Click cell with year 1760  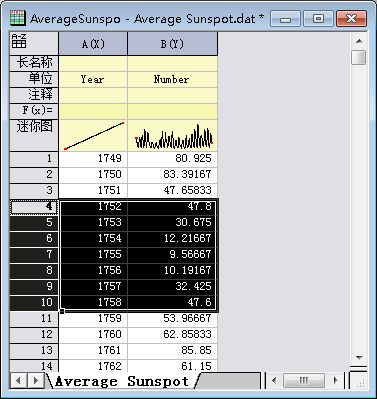93,335
